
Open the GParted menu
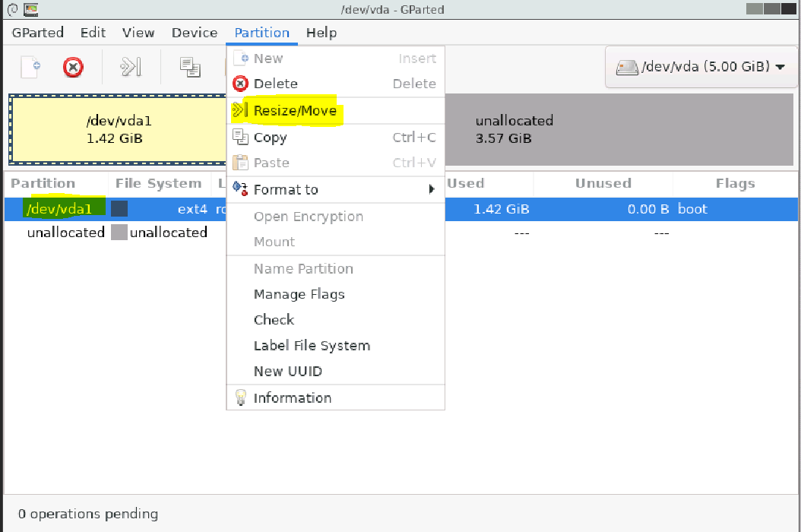tap(38, 33)
